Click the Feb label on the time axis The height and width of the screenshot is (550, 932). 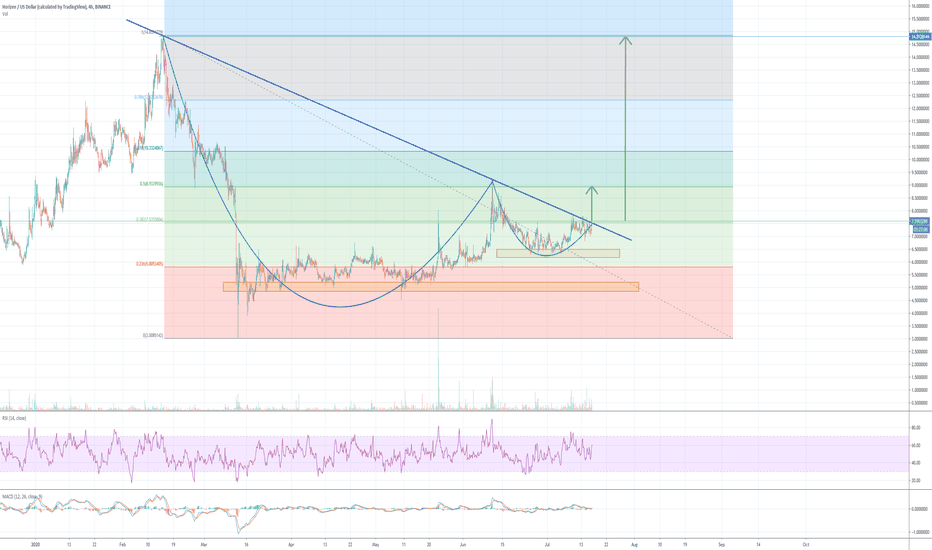click(x=123, y=544)
